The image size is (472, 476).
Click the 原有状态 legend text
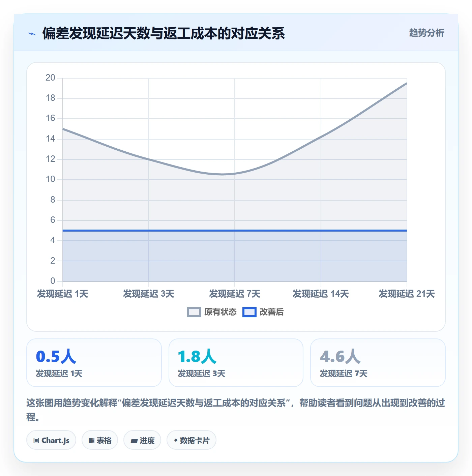pyautogui.click(x=220, y=312)
